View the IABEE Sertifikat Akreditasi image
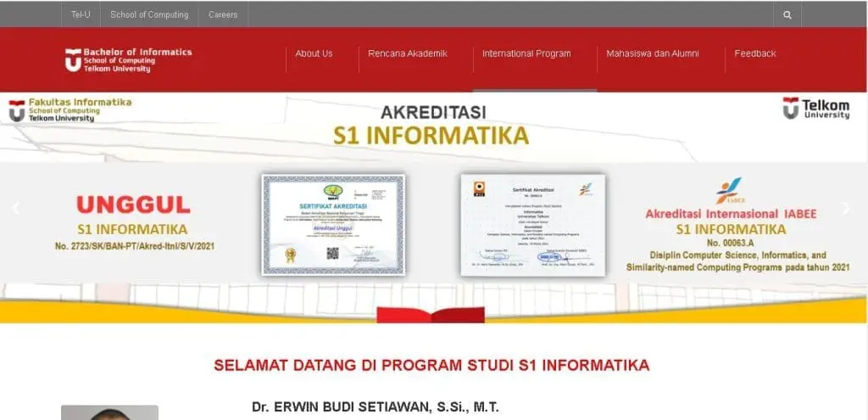Image resolution: width=868 pixels, height=420 pixels. [533, 224]
